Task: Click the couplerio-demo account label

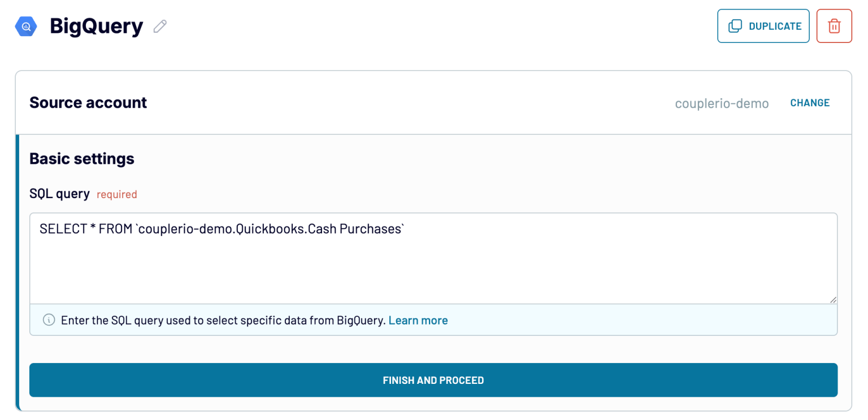Action: tap(722, 103)
